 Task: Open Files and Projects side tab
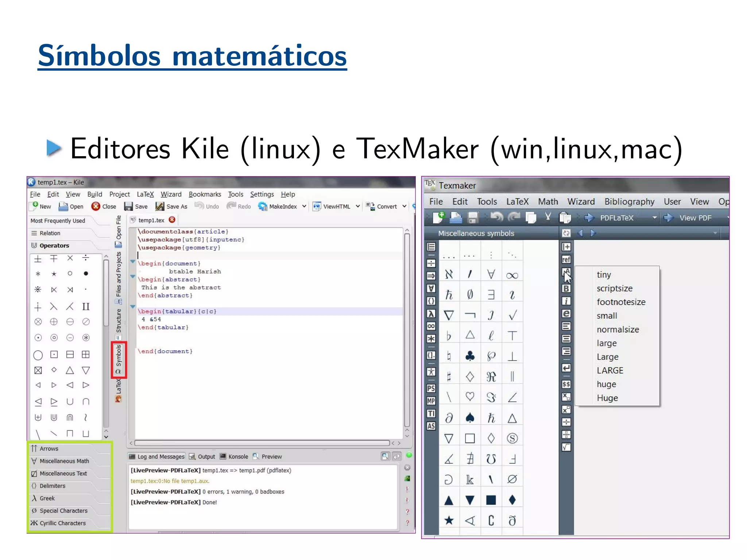119,278
